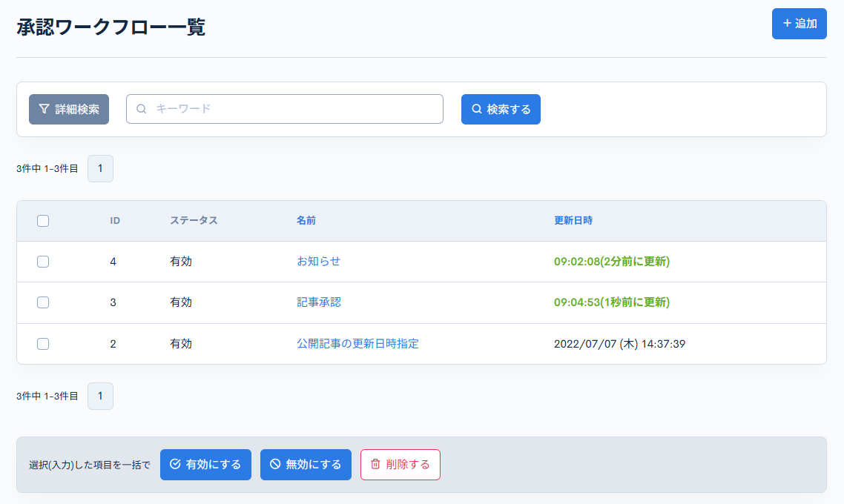The image size is (844, 504).
Task: Click the prohibition icon on 無効にする
Action: (x=274, y=465)
